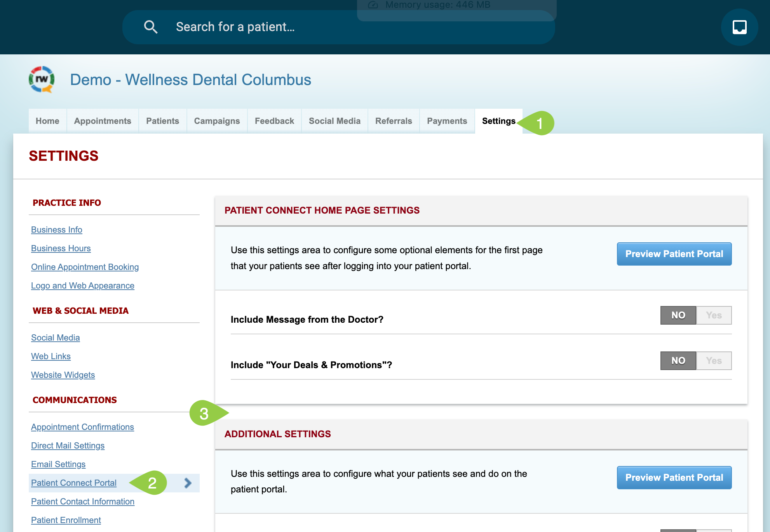Image resolution: width=770 pixels, height=532 pixels.
Task: Open the Referrals tab
Action: [x=394, y=121]
